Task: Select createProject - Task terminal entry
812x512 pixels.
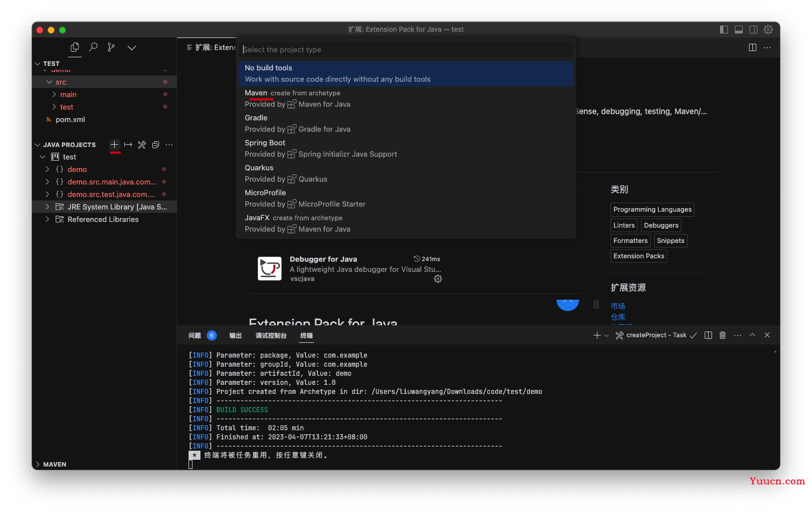Action: point(656,335)
